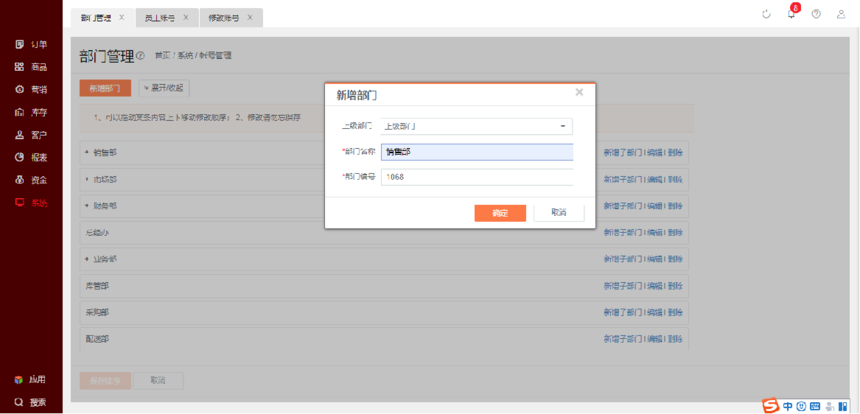Open the 上级部门 dropdown
Viewport: 860px width, 414px height.
[476, 127]
